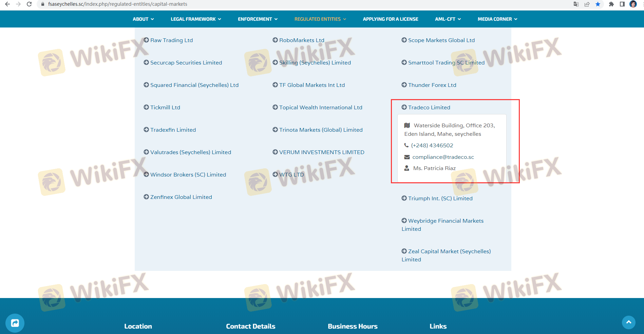Bookmark page with the star icon
This screenshot has height=334, width=644.
598,4
